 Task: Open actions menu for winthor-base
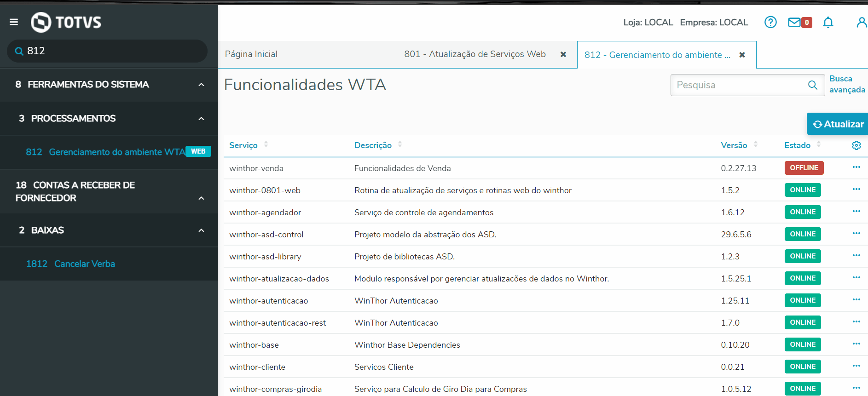[856, 344]
